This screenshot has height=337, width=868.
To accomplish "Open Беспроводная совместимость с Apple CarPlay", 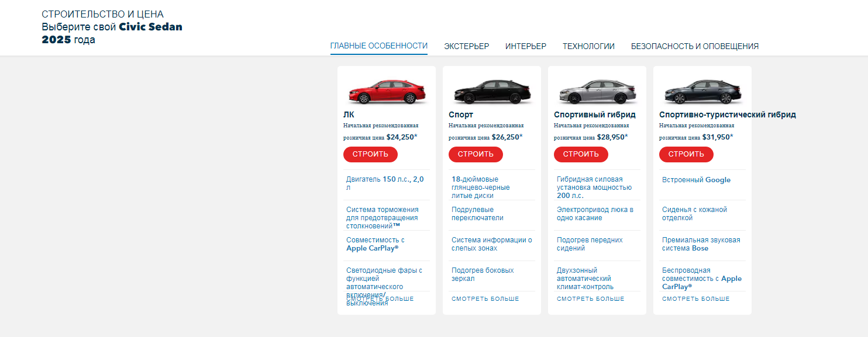I will pos(702,279).
